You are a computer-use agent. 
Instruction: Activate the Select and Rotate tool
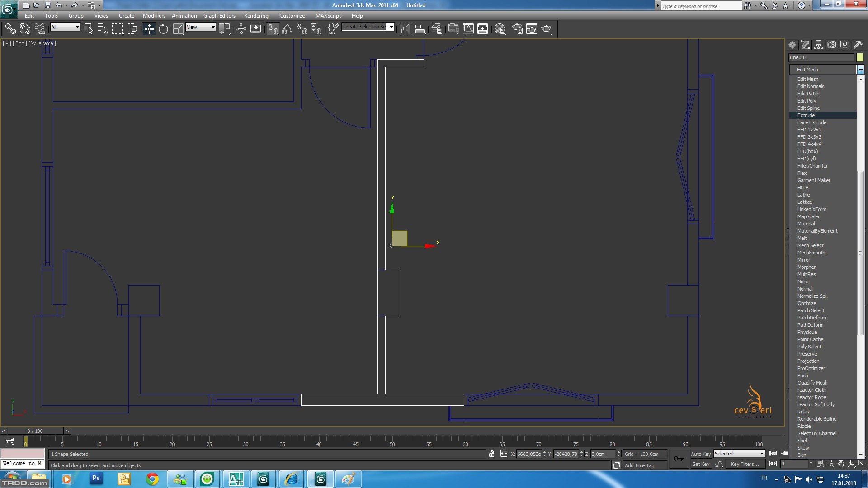163,29
